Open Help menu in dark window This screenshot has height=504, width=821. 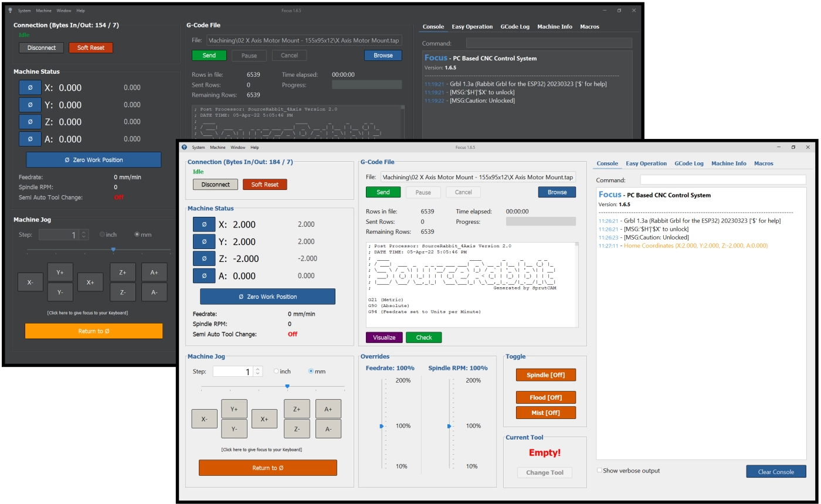[x=80, y=11]
